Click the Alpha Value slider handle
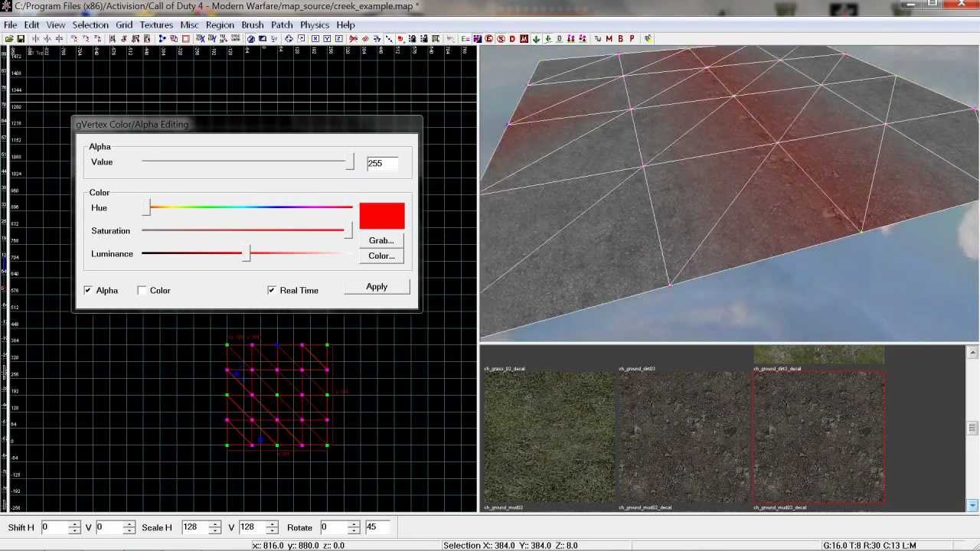The height and width of the screenshot is (551, 980). [x=350, y=162]
